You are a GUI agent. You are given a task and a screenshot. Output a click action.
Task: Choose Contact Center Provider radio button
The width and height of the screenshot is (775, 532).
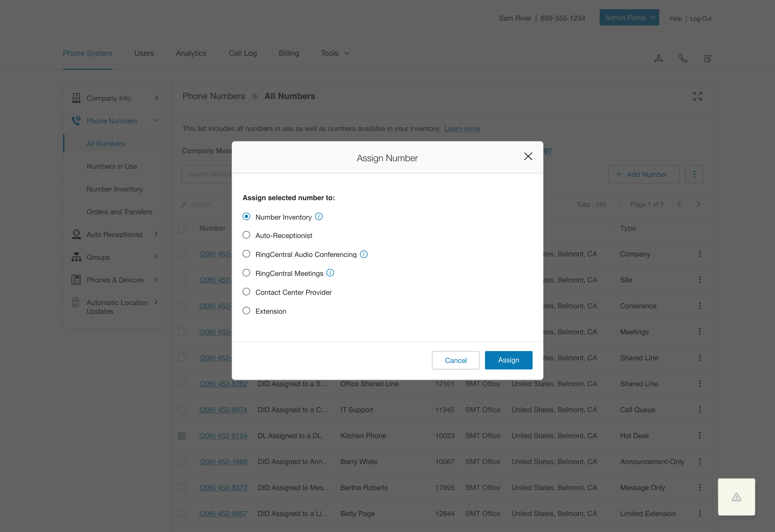tap(246, 292)
